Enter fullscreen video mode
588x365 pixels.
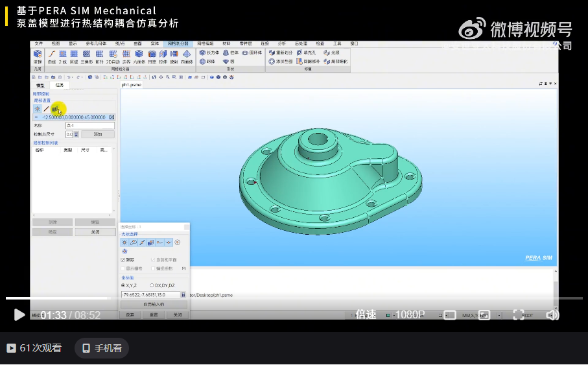click(518, 314)
